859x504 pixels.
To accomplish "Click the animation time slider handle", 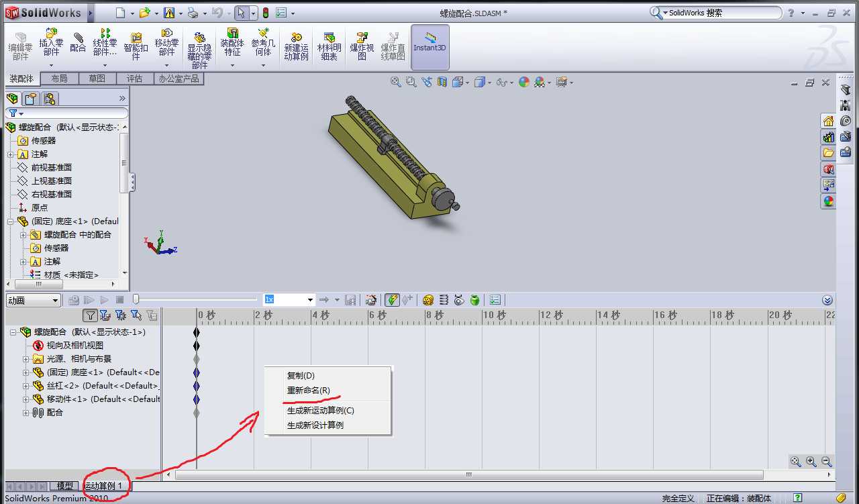I will click(x=136, y=299).
